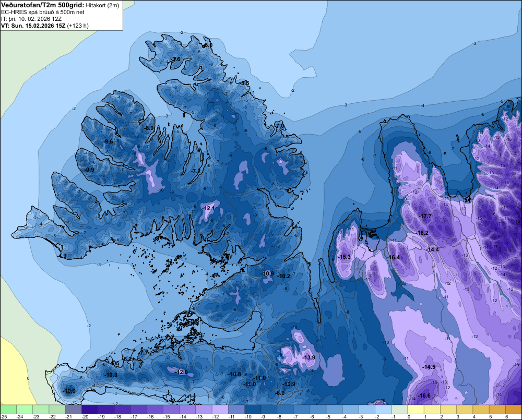Click the -16.4 temperature label
Screen dimensions: 522x420
coord(394,257)
